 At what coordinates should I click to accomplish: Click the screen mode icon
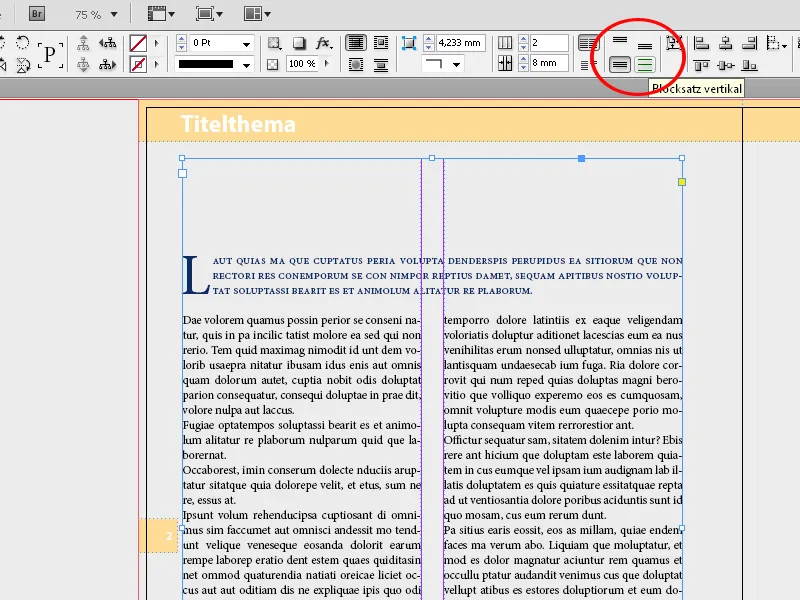[x=205, y=14]
